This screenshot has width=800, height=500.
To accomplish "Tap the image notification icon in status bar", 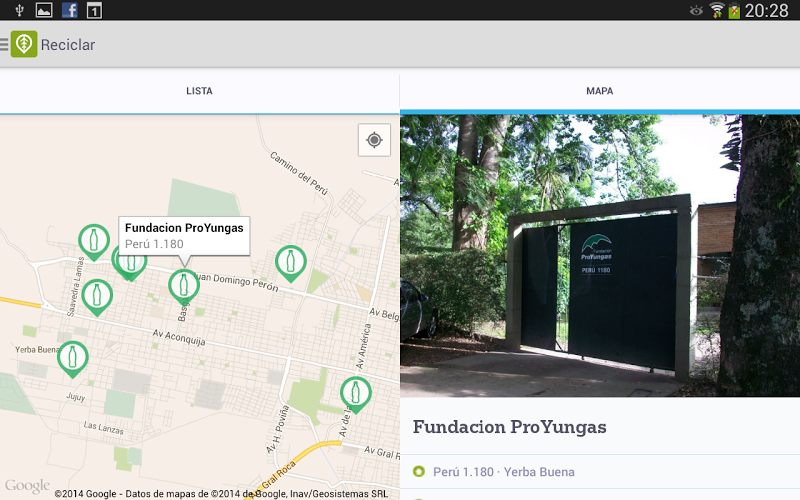I will tap(44, 10).
